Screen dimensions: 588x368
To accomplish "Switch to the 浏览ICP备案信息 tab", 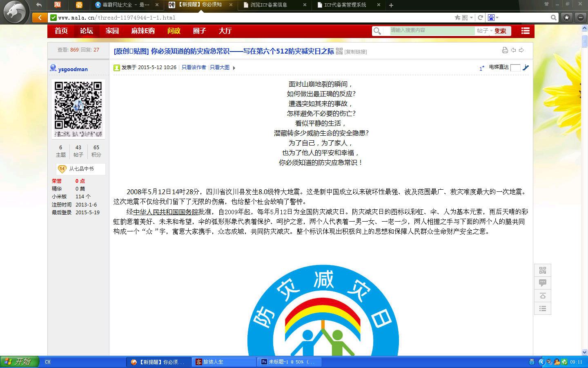I will (x=275, y=5).
